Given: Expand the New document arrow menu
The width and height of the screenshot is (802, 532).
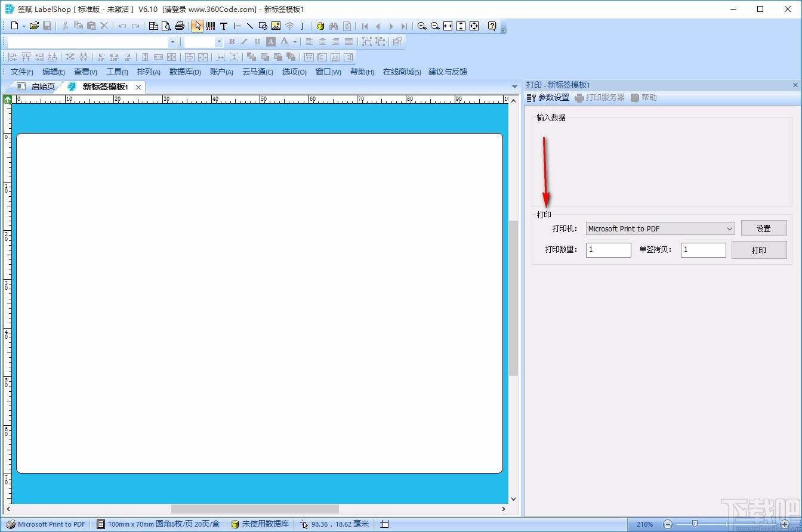Looking at the screenshot, I should (24, 26).
